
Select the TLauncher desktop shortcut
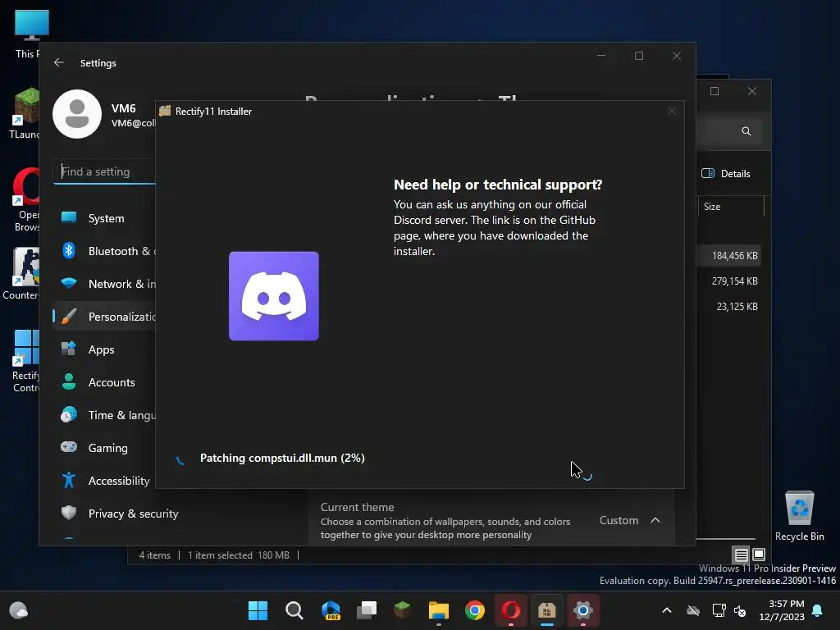click(25, 113)
